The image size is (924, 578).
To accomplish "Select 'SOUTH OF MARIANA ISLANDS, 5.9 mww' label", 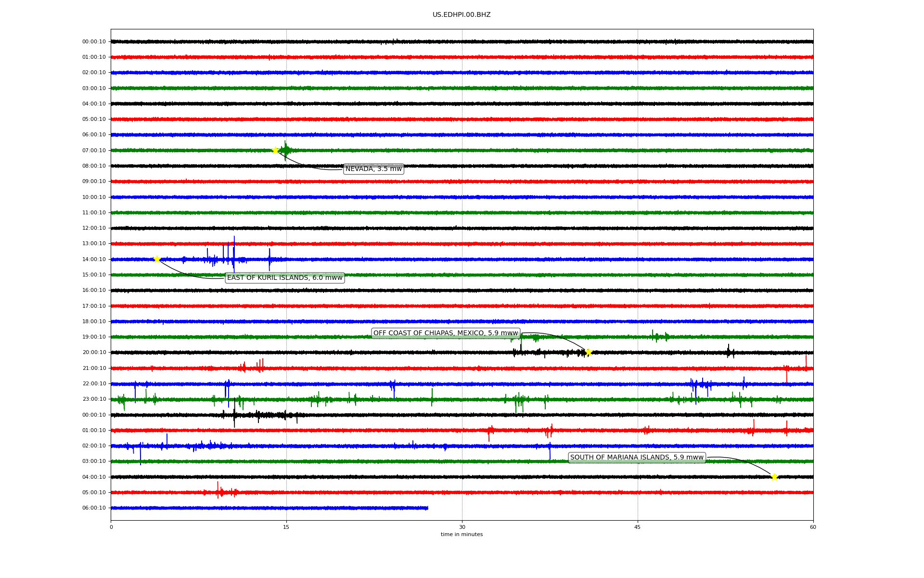I will tap(637, 458).
